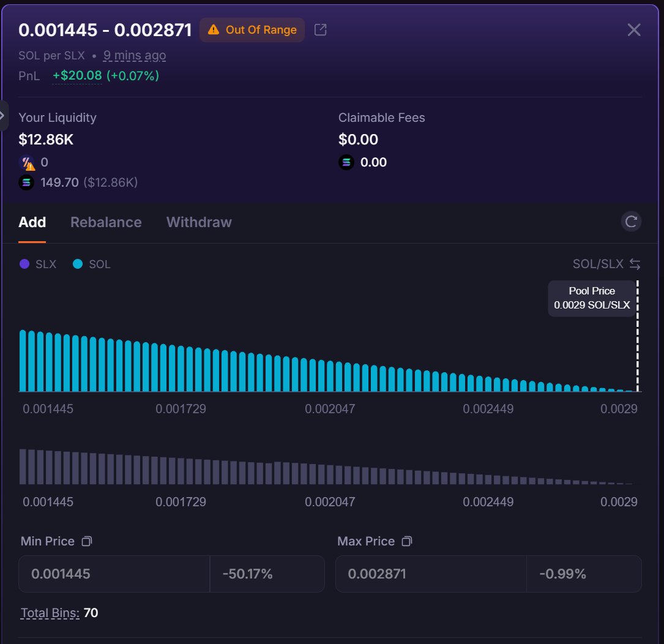
Task: Switch to the Add tab
Action: [32, 222]
